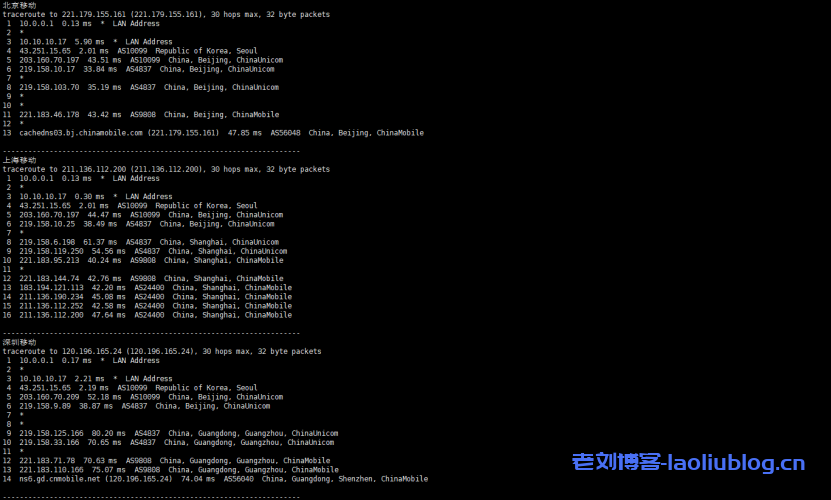
Task: Click the IP address 219.158.125.166
Action: point(51,433)
